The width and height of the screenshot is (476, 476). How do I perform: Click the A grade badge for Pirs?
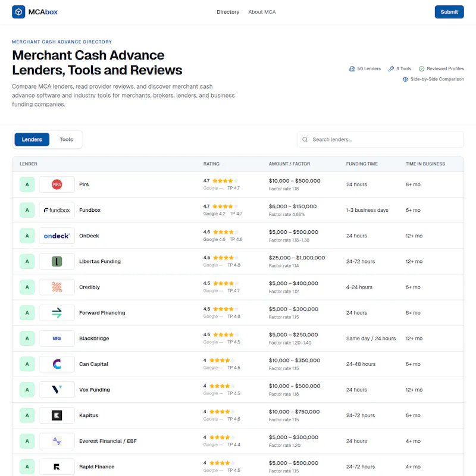coord(27,184)
